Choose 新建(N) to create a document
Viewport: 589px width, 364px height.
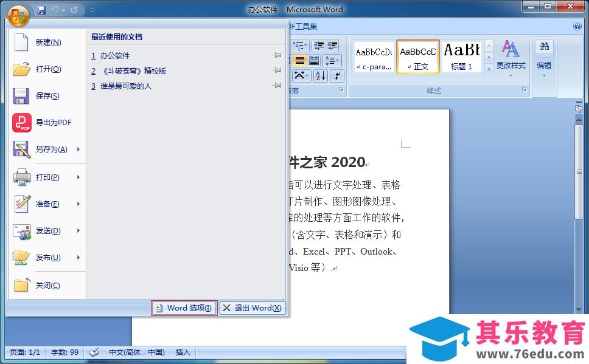tap(47, 43)
